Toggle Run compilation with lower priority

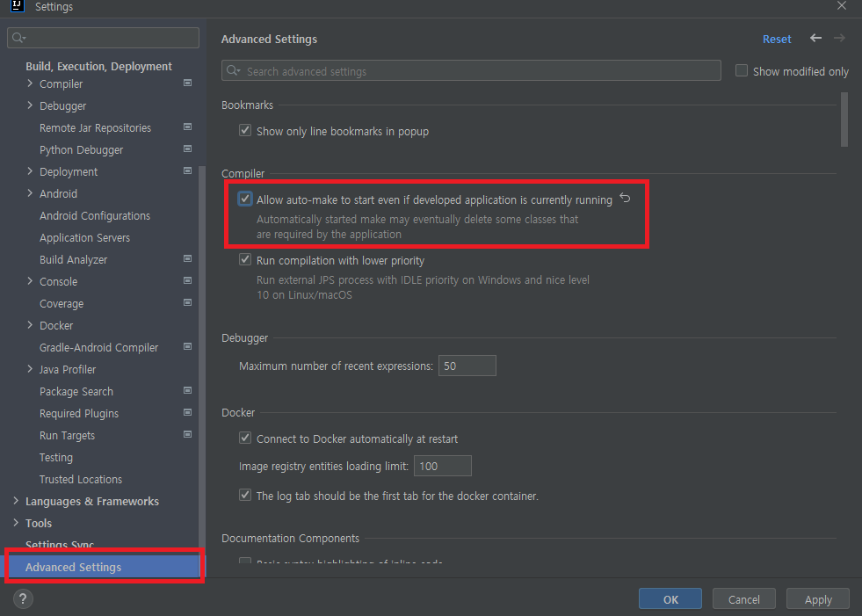pyautogui.click(x=245, y=259)
